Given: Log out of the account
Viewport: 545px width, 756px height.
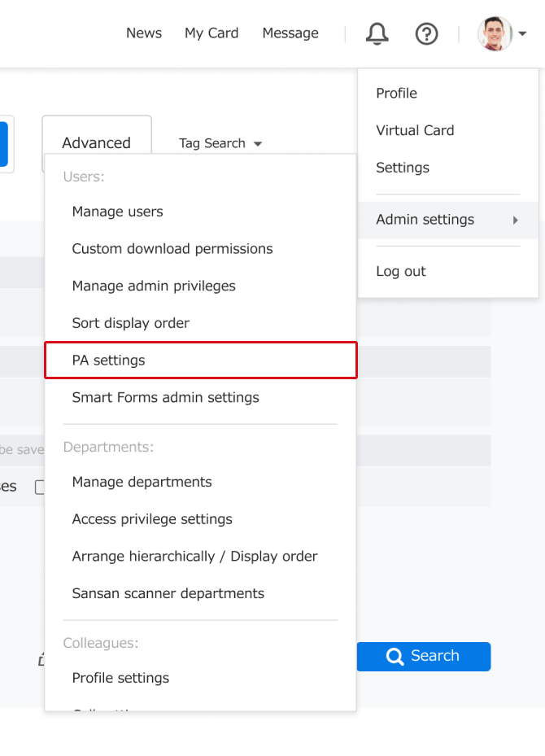Looking at the screenshot, I should click(x=448, y=272).
